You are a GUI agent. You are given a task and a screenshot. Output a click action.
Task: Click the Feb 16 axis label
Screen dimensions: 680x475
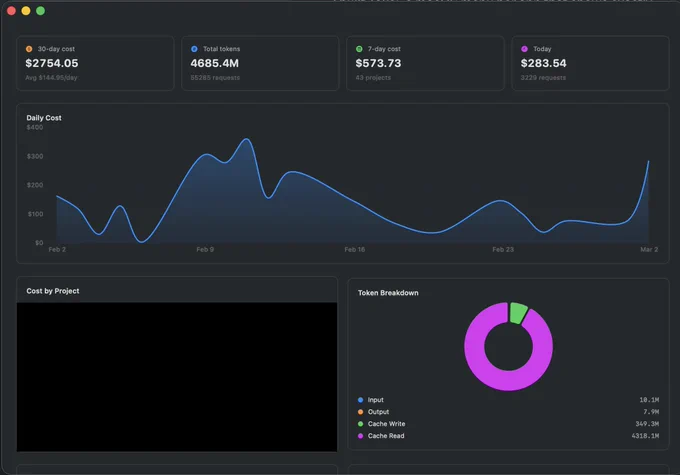point(355,249)
